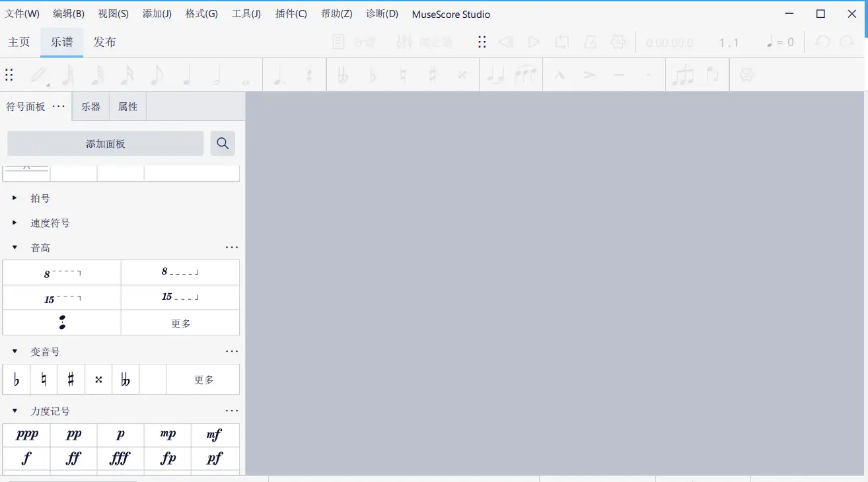Viewport: 868px width, 482px height.
Task: Open the 音高 section's three-dot options
Action: [x=231, y=248]
